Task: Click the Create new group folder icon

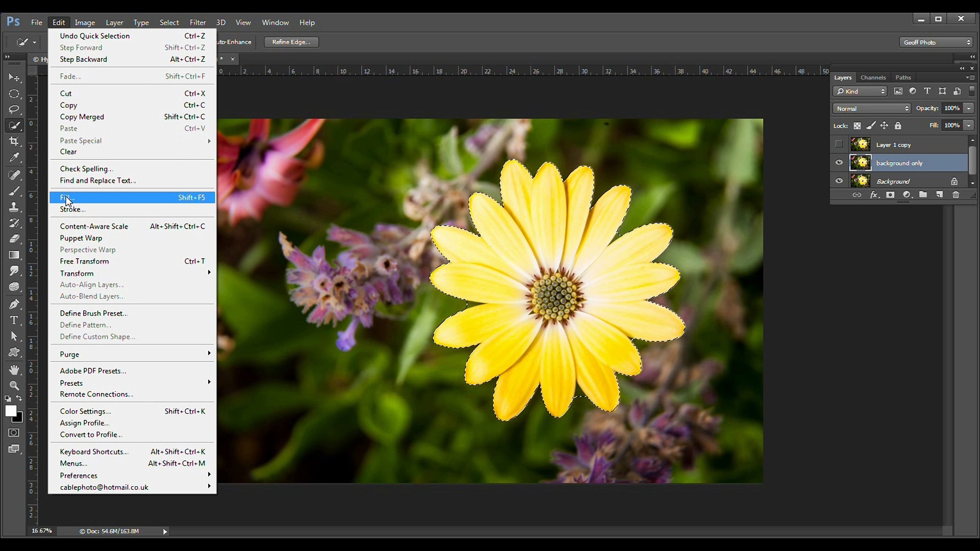Action: (923, 195)
